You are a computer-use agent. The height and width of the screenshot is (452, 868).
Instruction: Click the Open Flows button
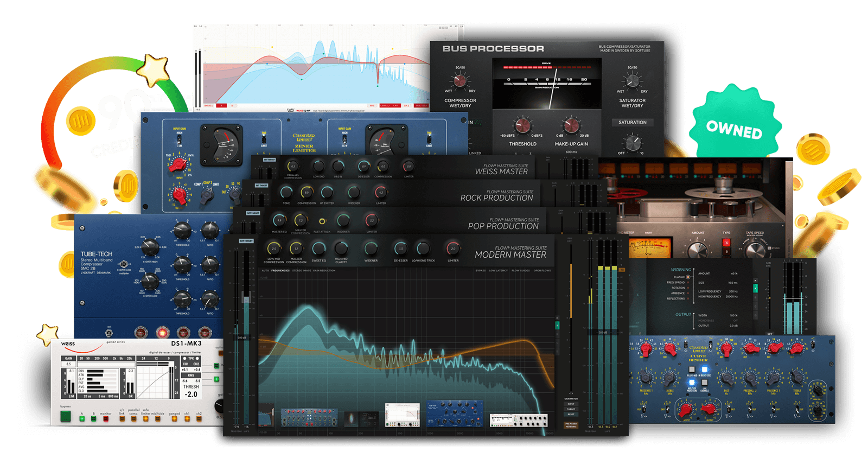point(542,270)
